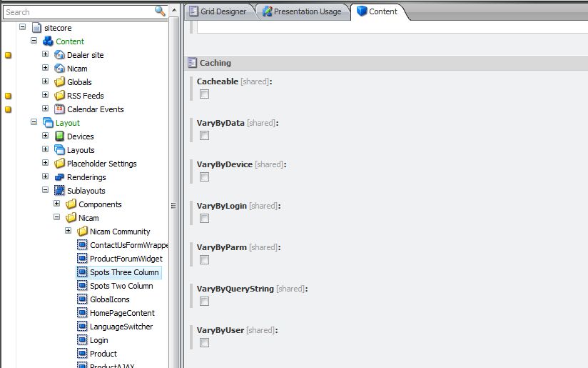This screenshot has width=588, height=368.
Task: Click the Content cubes icon
Action: click(48, 41)
